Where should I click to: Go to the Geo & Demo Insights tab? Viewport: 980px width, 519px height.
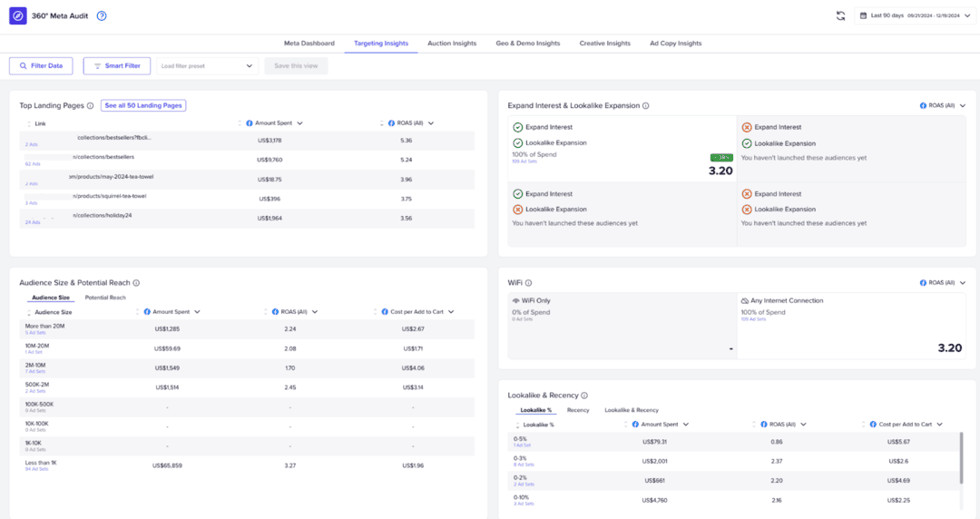(x=528, y=44)
